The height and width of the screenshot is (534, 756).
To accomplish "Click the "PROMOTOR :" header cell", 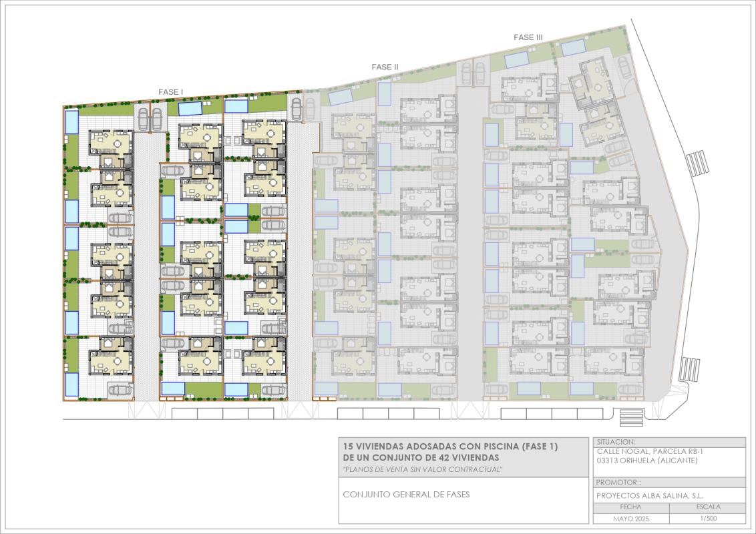I will point(669,483).
